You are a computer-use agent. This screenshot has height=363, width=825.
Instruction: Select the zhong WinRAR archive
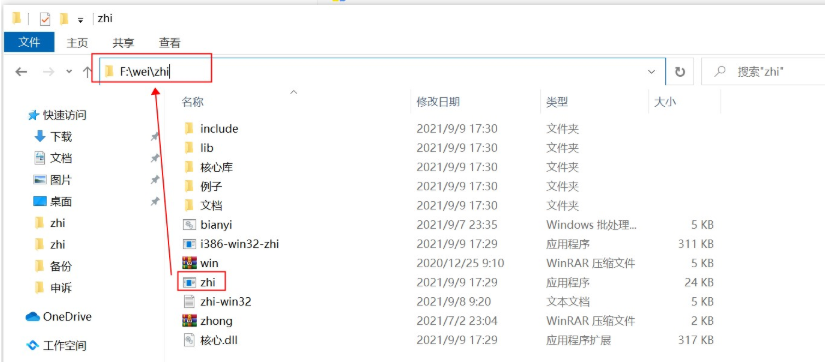[216, 320]
